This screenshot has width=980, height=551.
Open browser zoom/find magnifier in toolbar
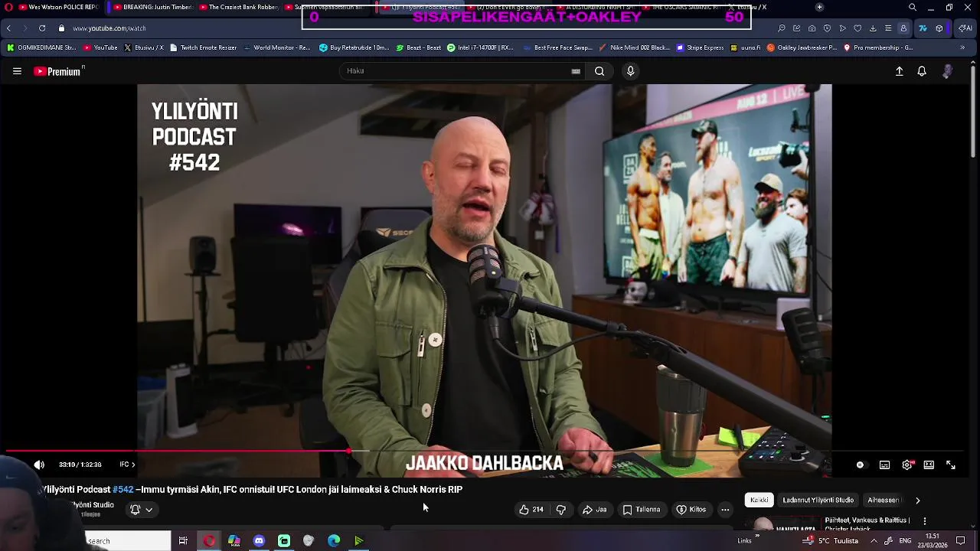coord(781,28)
